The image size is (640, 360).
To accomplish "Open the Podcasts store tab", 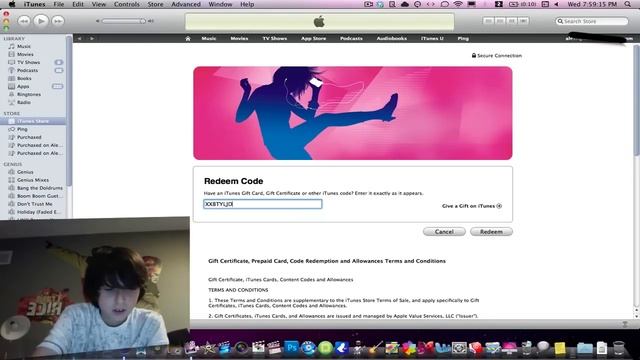I will [351, 38].
